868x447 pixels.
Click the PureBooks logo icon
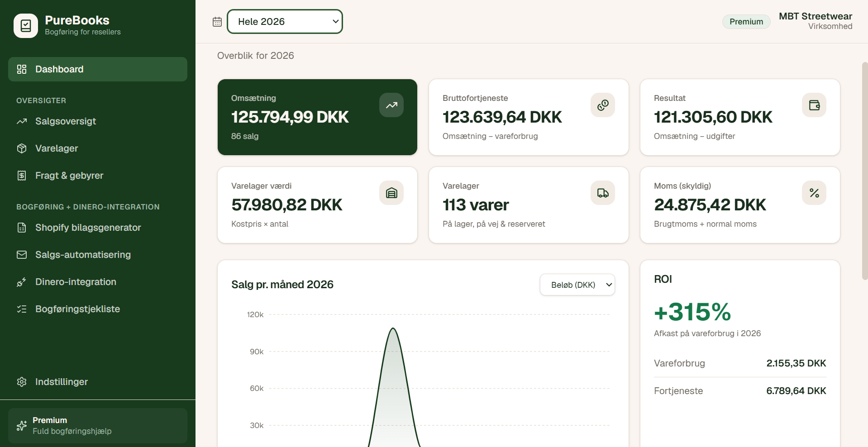click(x=26, y=26)
